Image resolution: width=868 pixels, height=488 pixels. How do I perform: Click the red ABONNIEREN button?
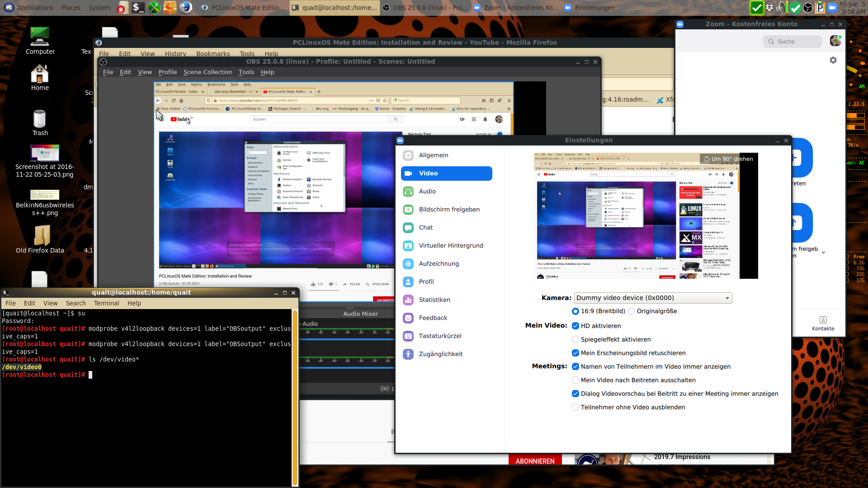click(535, 461)
